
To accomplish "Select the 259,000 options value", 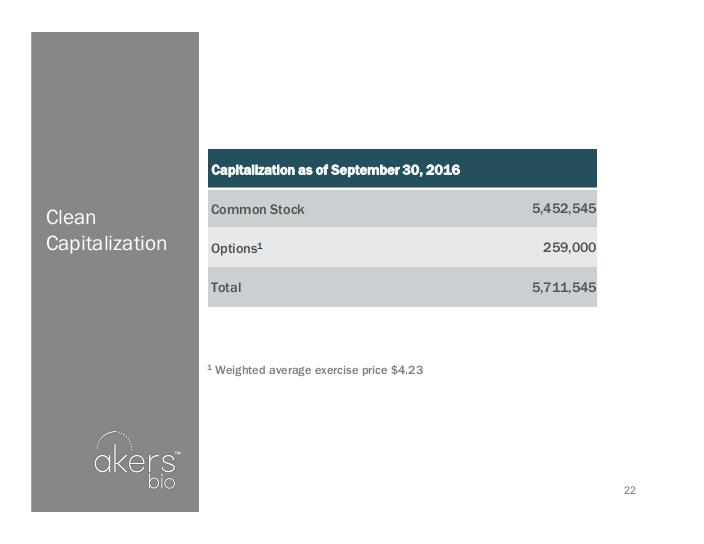I will (569, 247).
